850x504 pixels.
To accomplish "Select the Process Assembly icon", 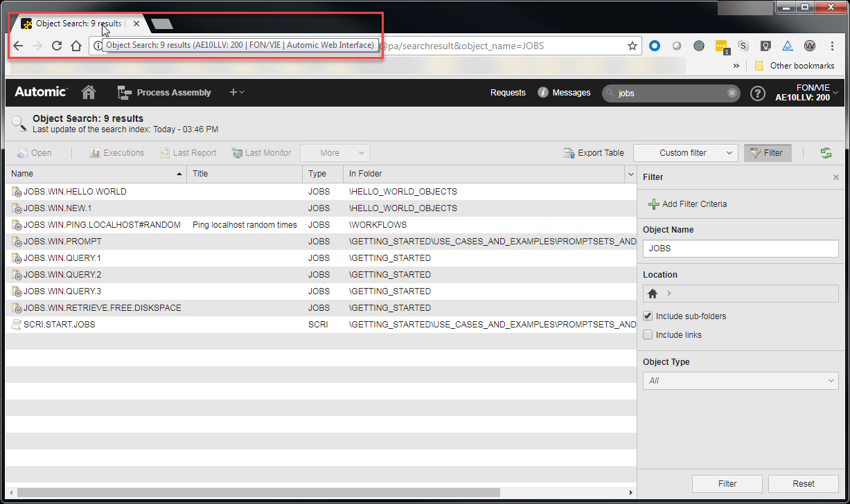I will click(x=124, y=91).
